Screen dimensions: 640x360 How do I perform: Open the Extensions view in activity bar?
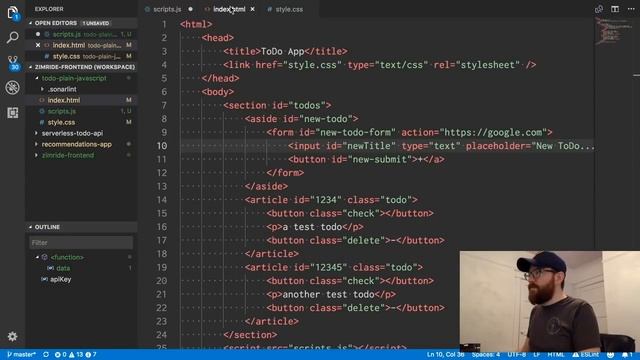tap(12, 112)
